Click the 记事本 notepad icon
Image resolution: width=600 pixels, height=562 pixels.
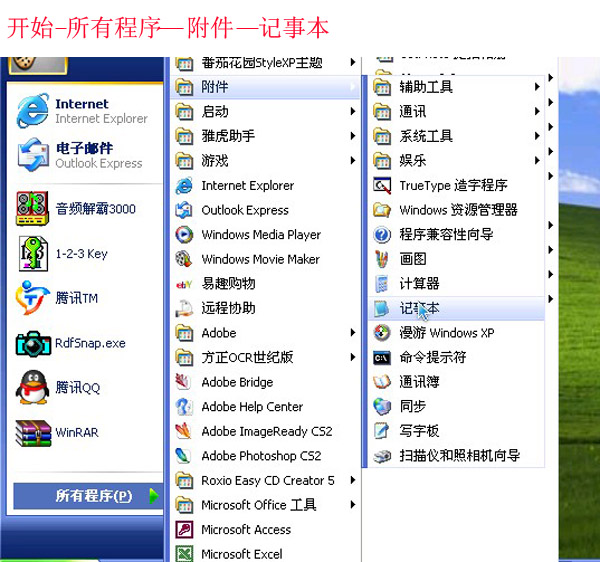pyautogui.click(x=382, y=308)
